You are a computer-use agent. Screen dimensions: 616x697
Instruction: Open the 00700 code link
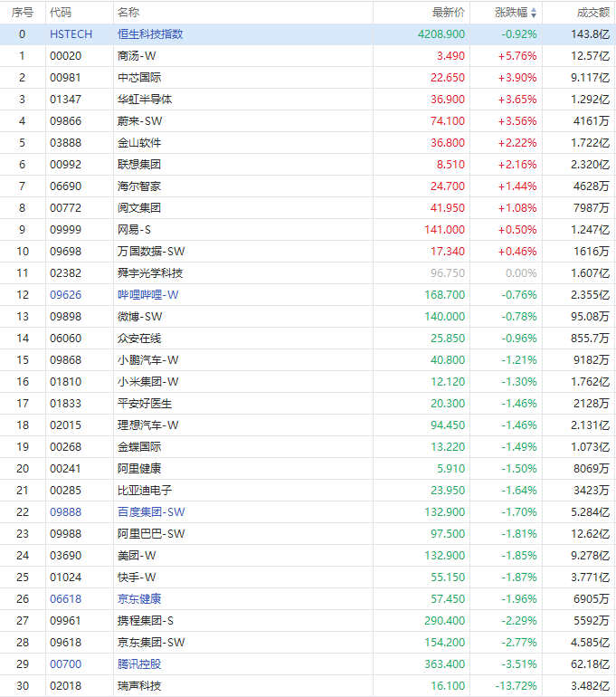[66, 664]
